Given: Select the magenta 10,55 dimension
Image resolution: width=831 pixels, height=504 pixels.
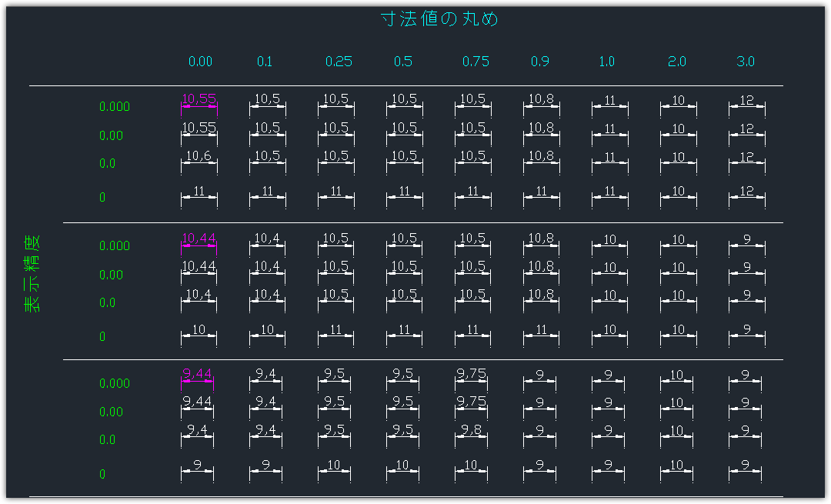Looking at the screenshot, I should [199, 99].
